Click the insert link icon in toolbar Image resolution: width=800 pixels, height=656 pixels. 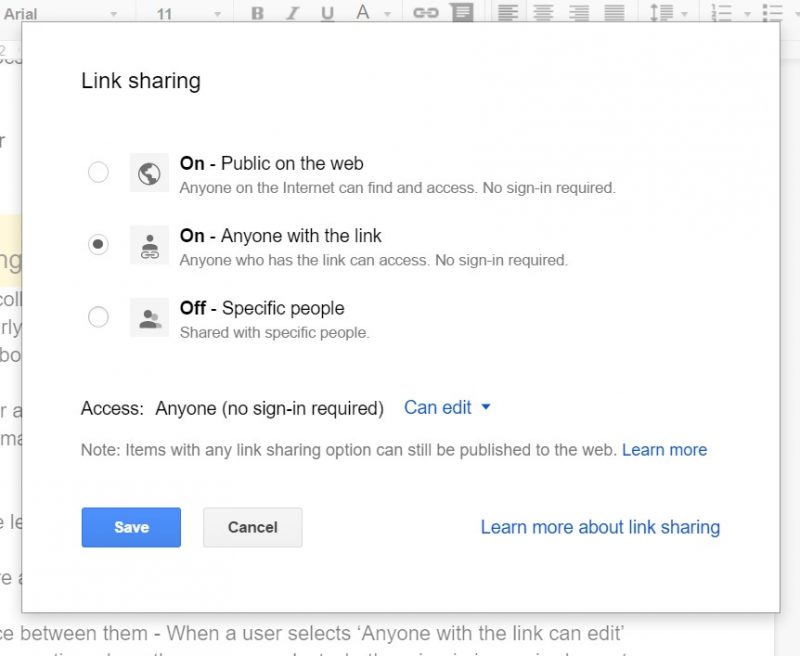coord(426,13)
